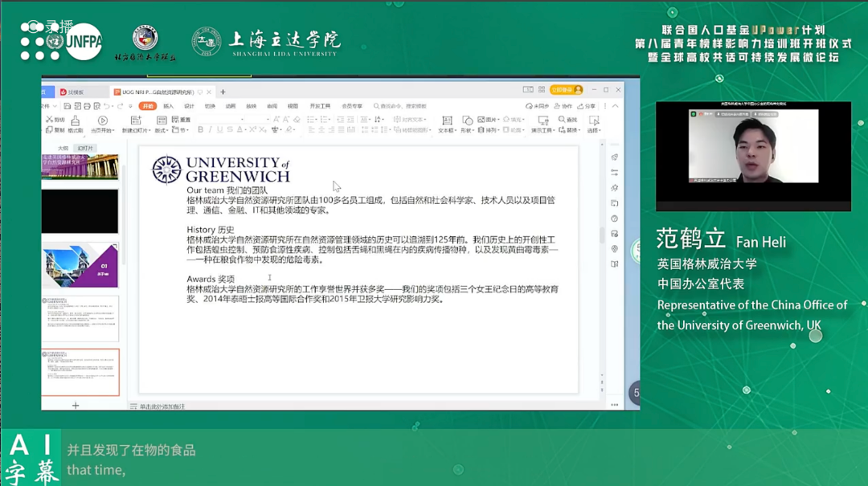This screenshot has height=486, width=868.
Task: Open the Presentation Tools (演示工具) icon
Action: click(x=543, y=120)
